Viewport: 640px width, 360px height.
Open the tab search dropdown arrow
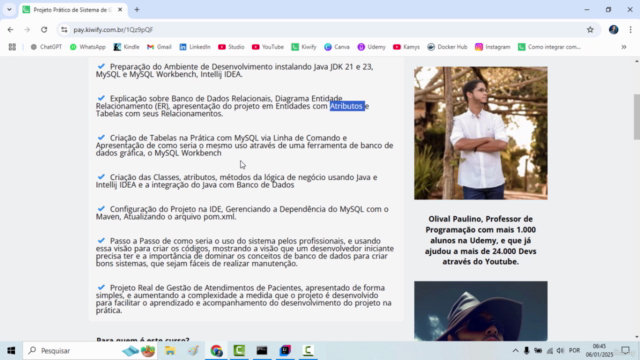click(x=9, y=9)
